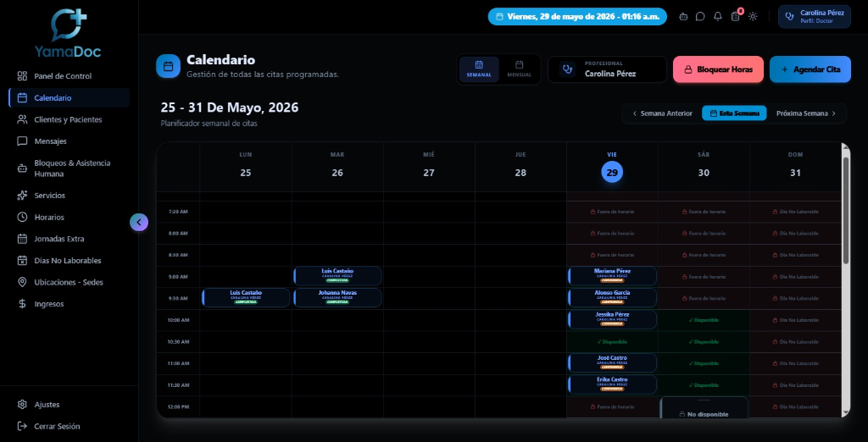Click the date and time pill in header
The height and width of the screenshot is (442, 868).
(577, 17)
